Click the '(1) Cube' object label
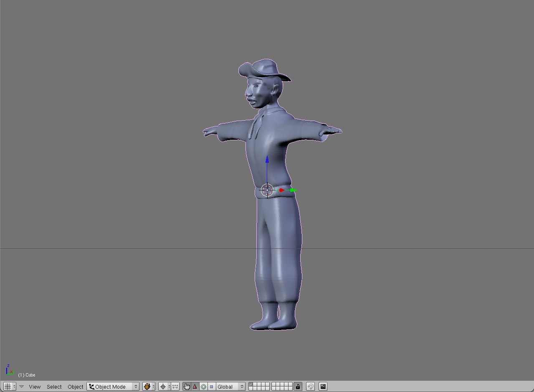This screenshot has height=392, width=534. [x=27, y=375]
